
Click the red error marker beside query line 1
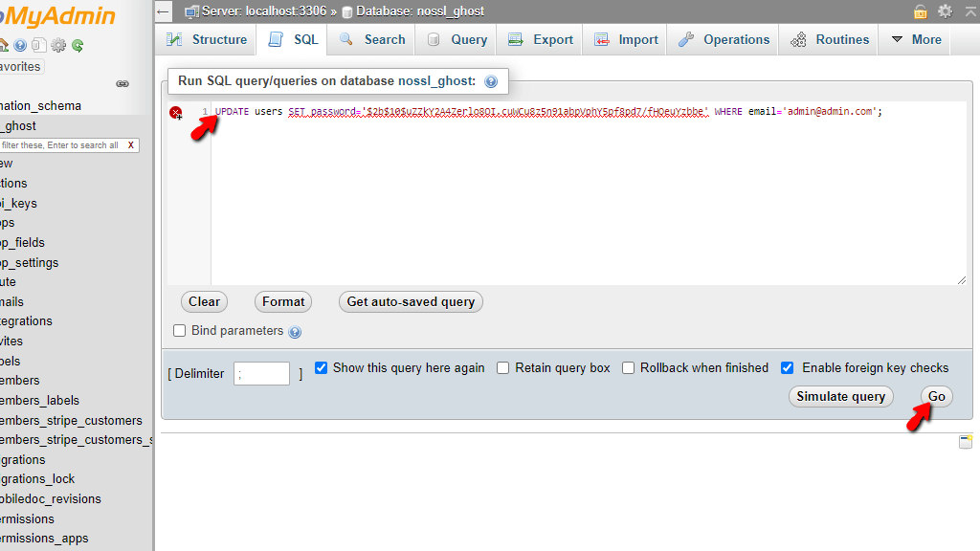coord(176,113)
